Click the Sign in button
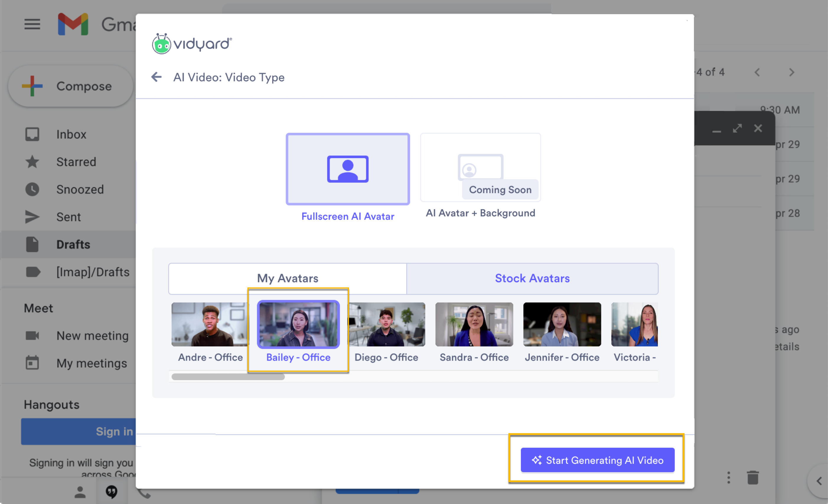Screen dimensions: 828x504 pyautogui.click(x=114, y=431)
